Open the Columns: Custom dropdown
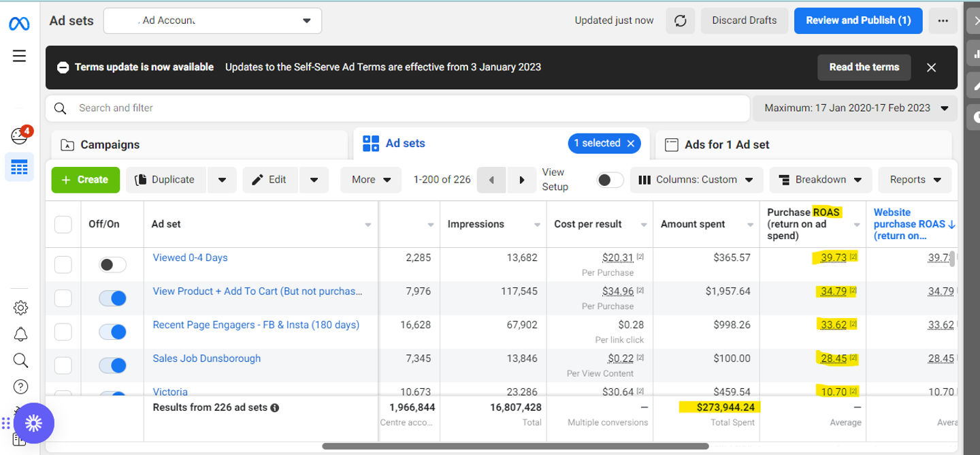The width and height of the screenshot is (980, 455). point(696,180)
